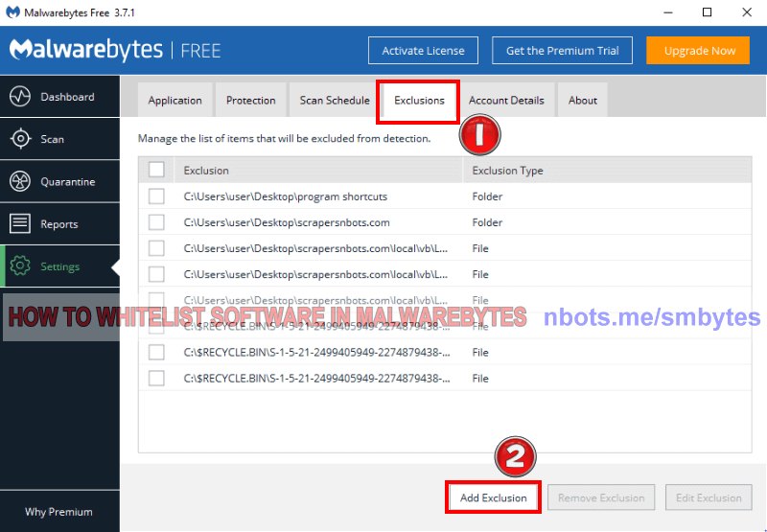Select the Desktop\scrapersnbots.com folder path text
The height and width of the screenshot is (532, 767).
click(x=287, y=222)
